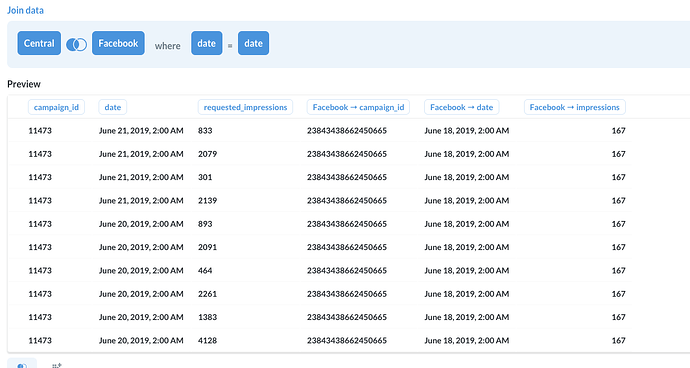Click the requested_impressions column header
The height and width of the screenshot is (368, 690).
(x=245, y=107)
